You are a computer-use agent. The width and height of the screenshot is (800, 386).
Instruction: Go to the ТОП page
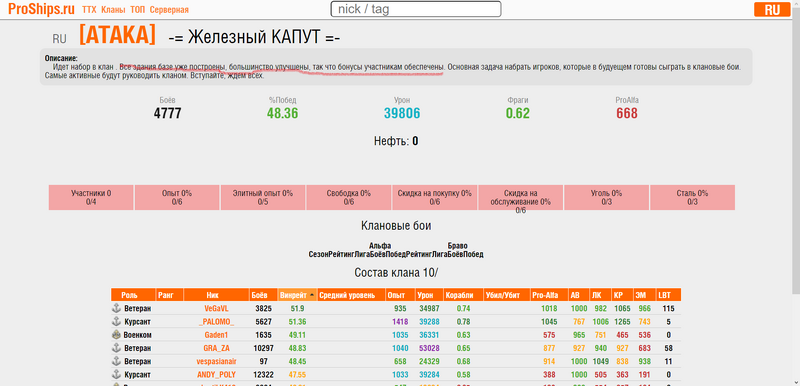coord(138,10)
